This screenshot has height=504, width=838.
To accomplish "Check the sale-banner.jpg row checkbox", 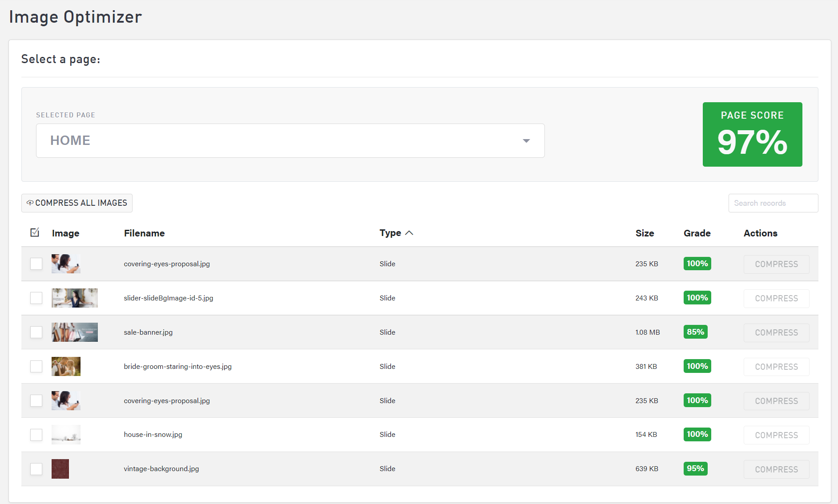I will point(36,332).
